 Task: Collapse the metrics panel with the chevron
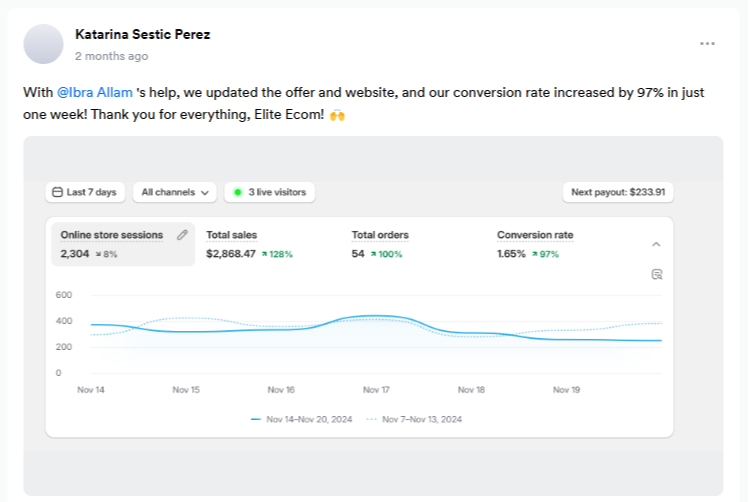(656, 244)
